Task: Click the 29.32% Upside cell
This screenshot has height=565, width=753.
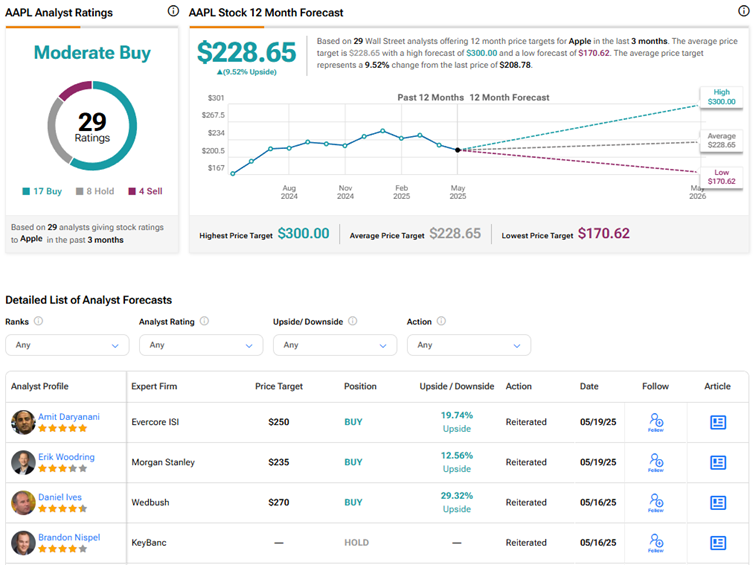Action: (457, 503)
